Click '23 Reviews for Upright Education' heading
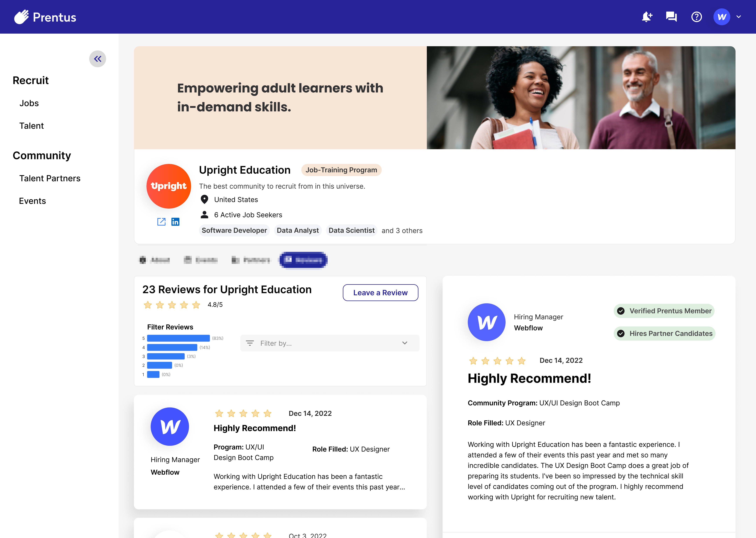Screen dimensions: 756x538 (227, 289)
